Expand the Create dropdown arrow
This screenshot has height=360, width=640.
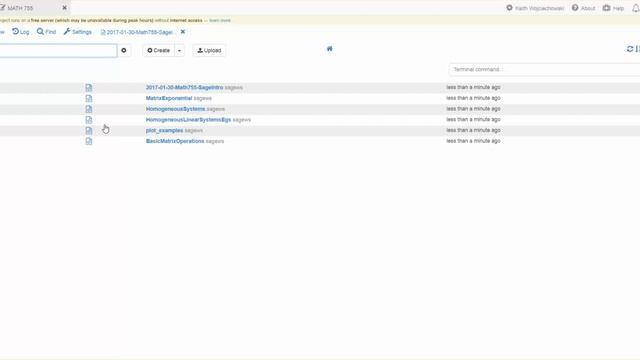point(179,51)
